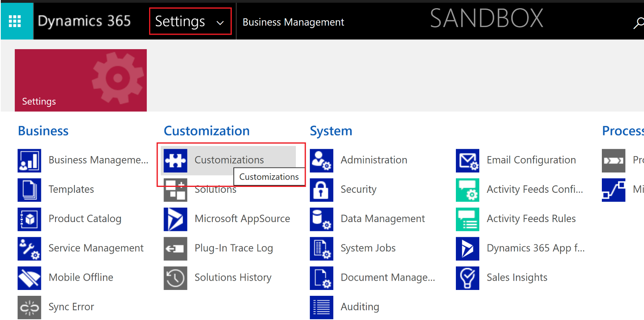Select Data Management entry

383,219
